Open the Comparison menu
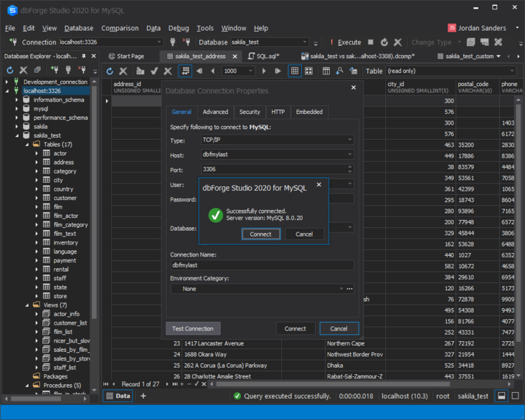This screenshot has height=420, width=525. (120, 28)
